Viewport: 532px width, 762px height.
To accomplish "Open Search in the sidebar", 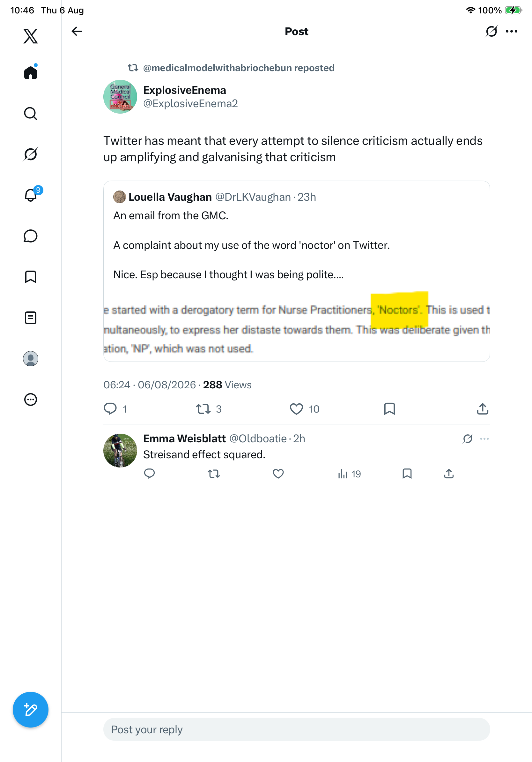I will (x=31, y=114).
